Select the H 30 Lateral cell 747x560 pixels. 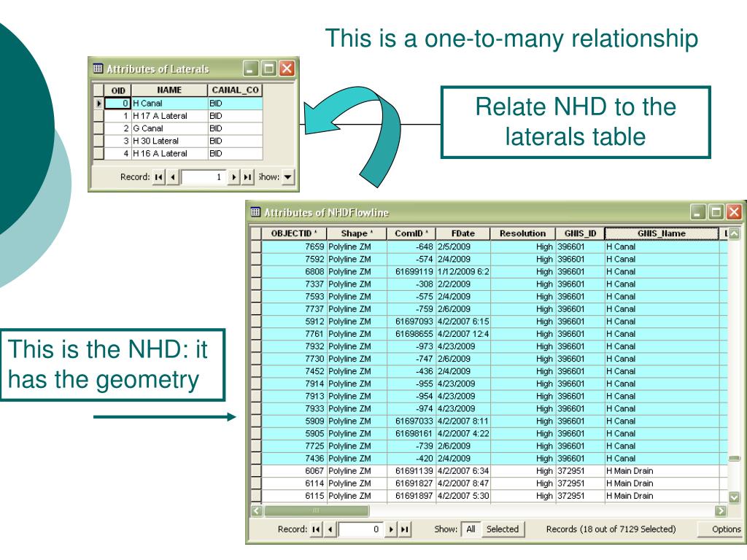coord(169,141)
